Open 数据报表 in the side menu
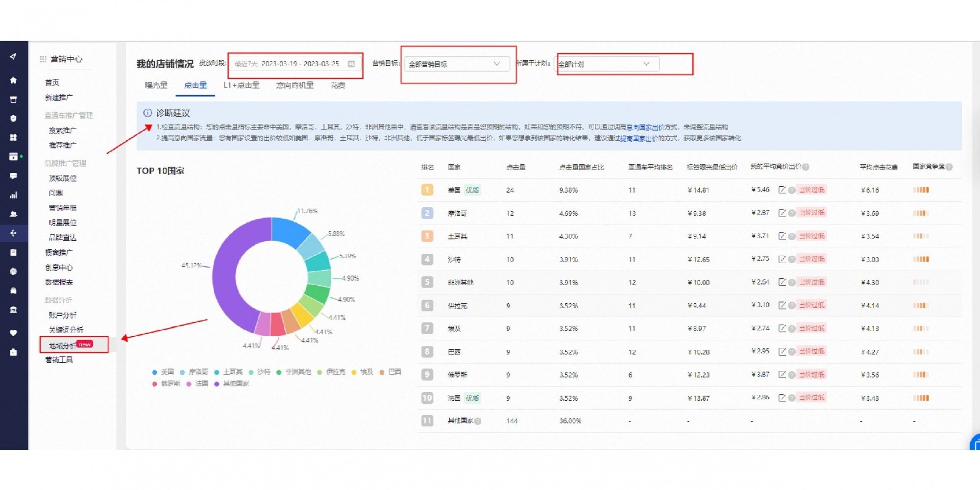 click(59, 282)
